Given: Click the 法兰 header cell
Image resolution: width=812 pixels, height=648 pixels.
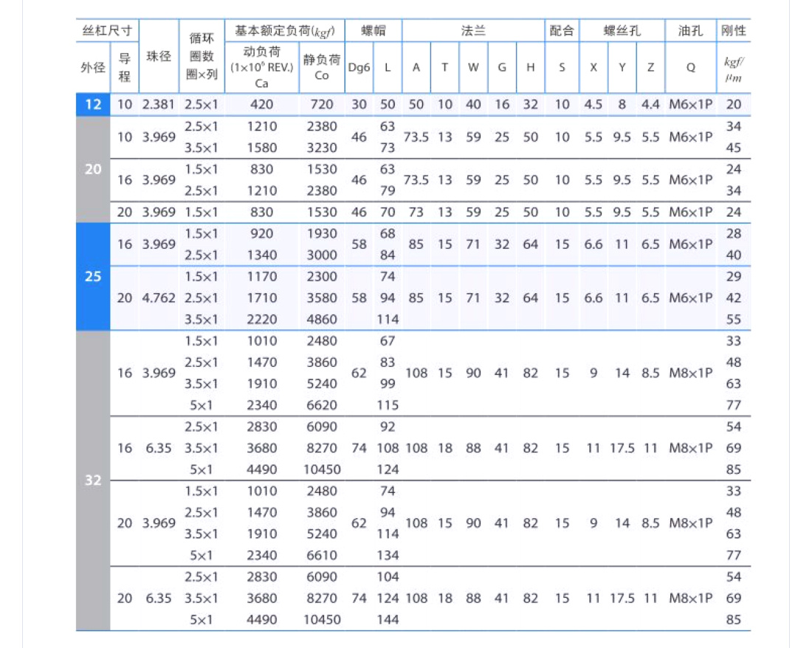Looking at the screenshot, I should point(473,30).
